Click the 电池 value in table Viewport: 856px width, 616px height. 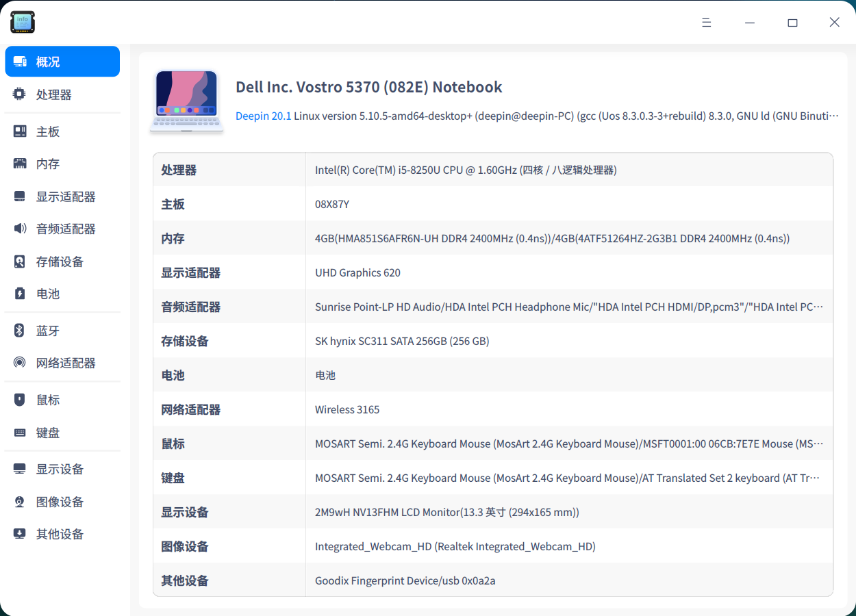(x=325, y=375)
